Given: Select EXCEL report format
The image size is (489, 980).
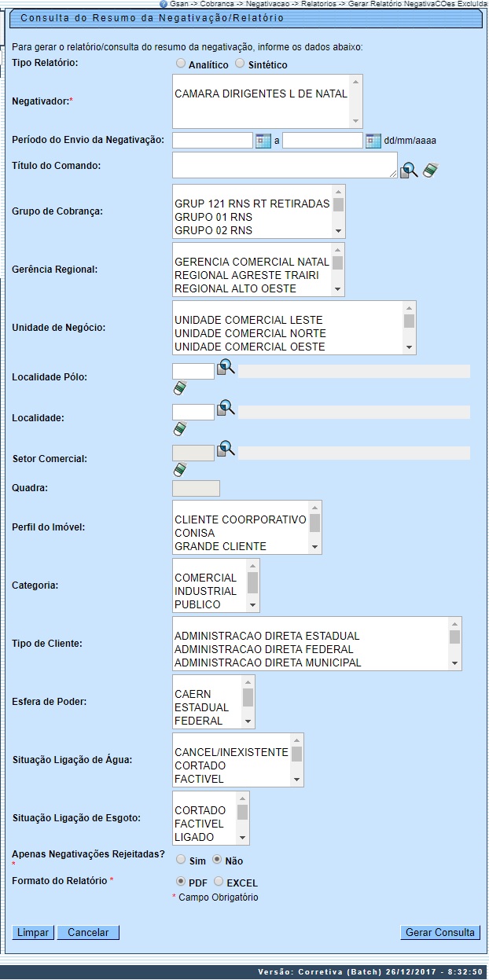Looking at the screenshot, I should tap(219, 882).
